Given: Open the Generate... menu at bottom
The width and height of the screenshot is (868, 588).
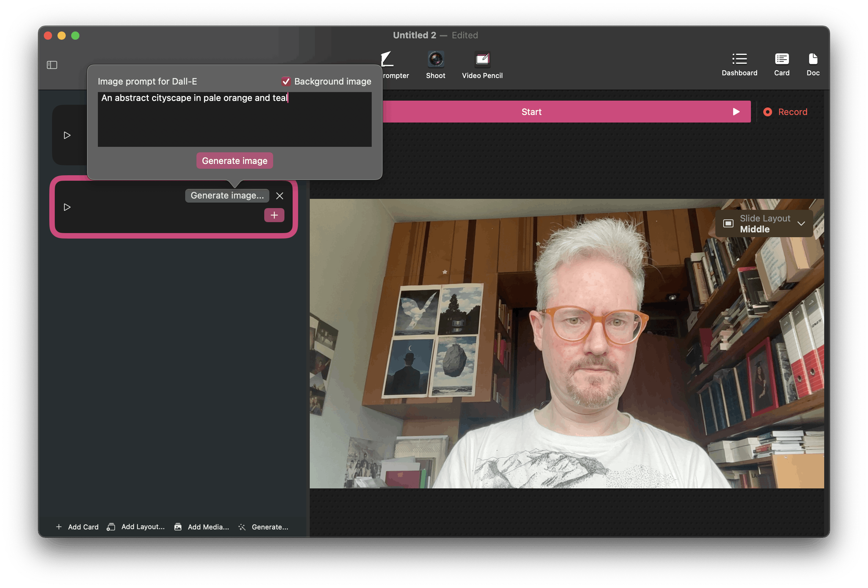Looking at the screenshot, I should [x=264, y=527].
